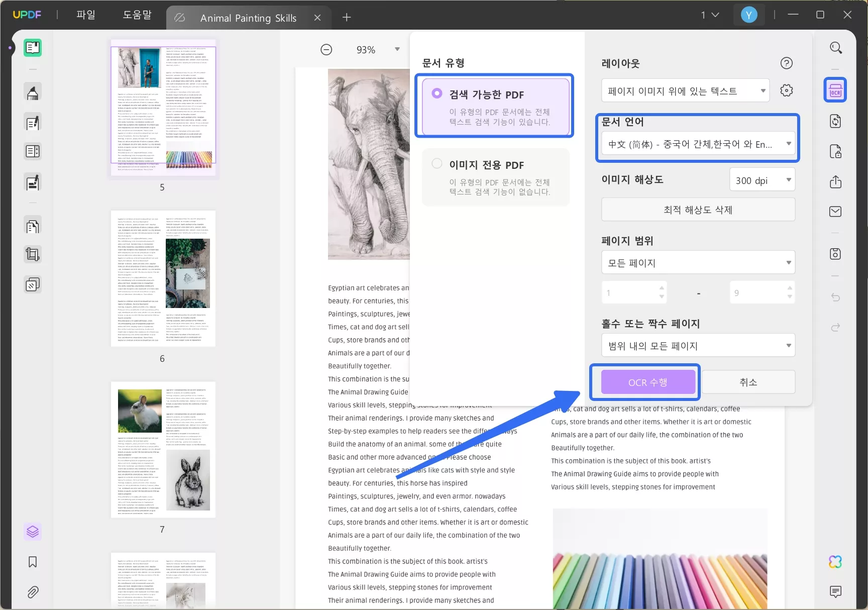Open the 레이아웃 dropdown
This screenshot has height=610, width=868.
tap(685, 91)
